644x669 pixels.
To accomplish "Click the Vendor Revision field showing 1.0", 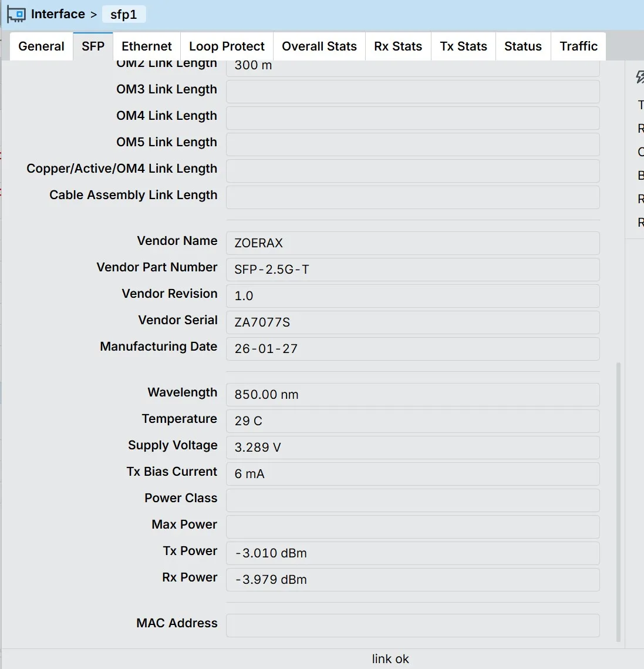I will click(413, 296).
